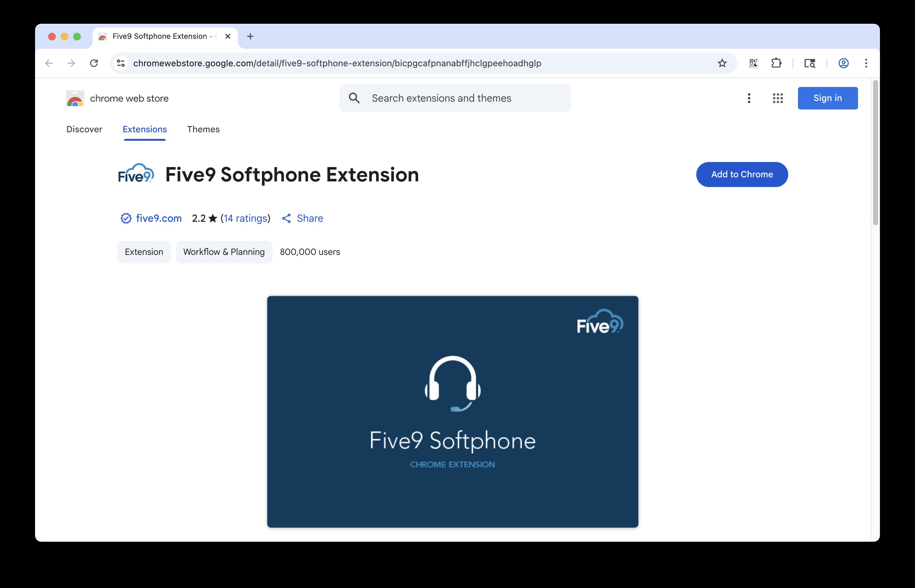
Task: Open the web store more options menu
Action: click(749, 98)
